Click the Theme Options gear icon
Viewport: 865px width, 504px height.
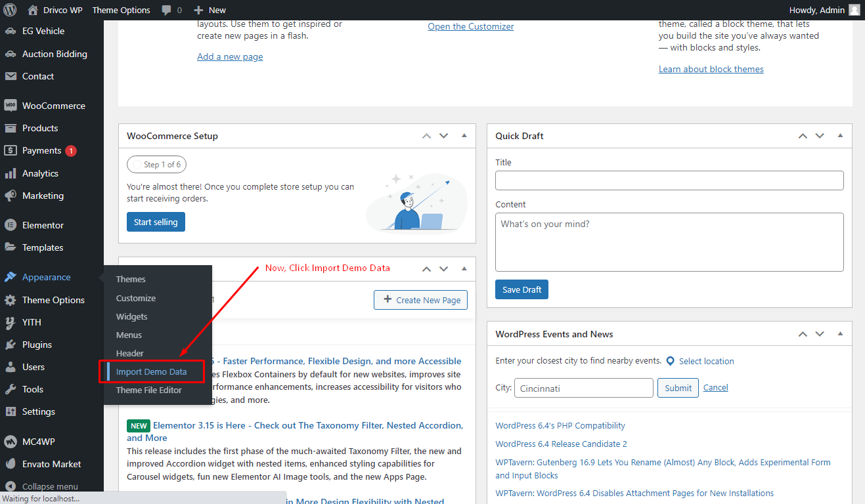[x=10, y=300]
